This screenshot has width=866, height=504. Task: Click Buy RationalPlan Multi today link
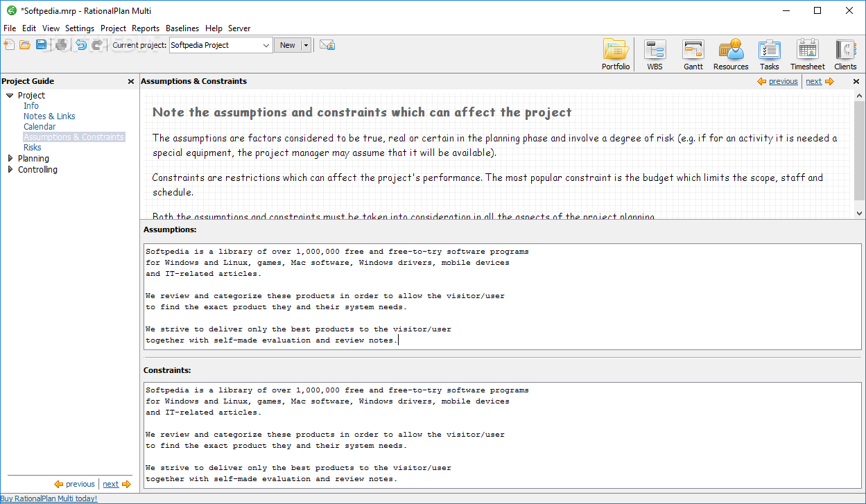tap(49, 498)
